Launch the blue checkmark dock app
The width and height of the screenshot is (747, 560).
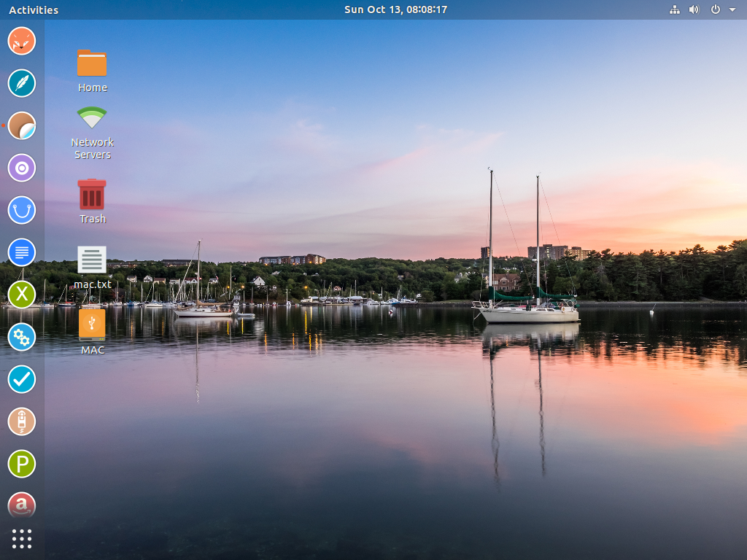click(x=21, y=379)
